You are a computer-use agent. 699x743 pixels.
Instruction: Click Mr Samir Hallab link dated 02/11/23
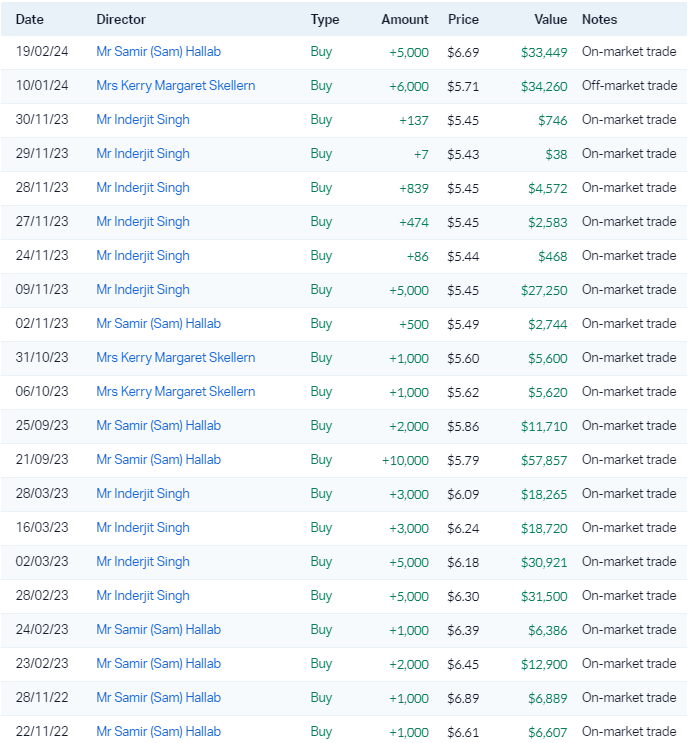click(x=158, y=324)
